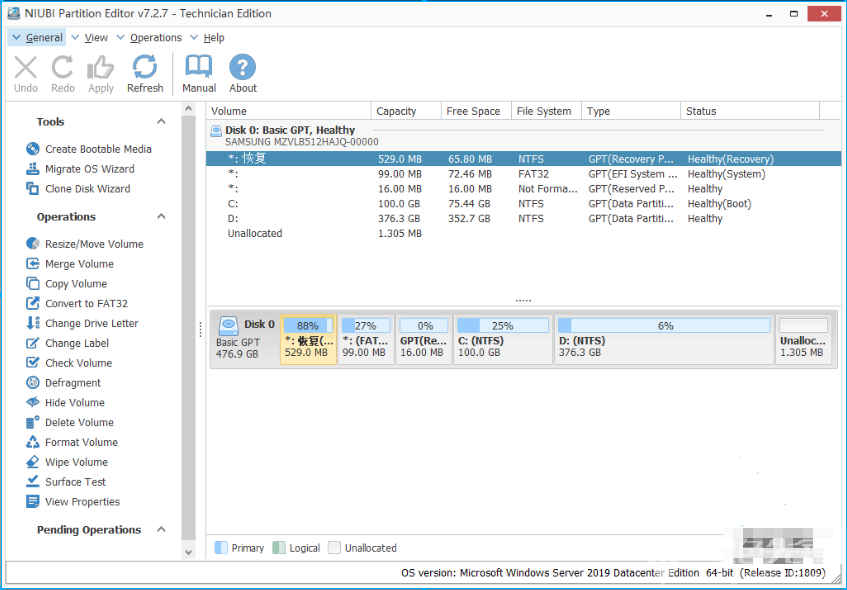The height and width of the screenshot is (590, 847).
Task: Select the Unallocated row in volume list
Action: [523, 233]
